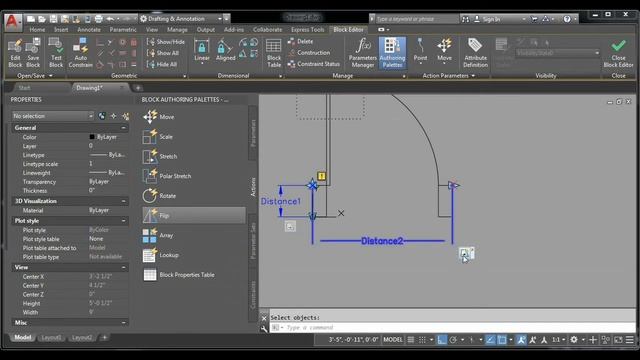This screenshot has height=360, width=640.
Task: Select Lookup action in palette
Action: click(193, 255)
